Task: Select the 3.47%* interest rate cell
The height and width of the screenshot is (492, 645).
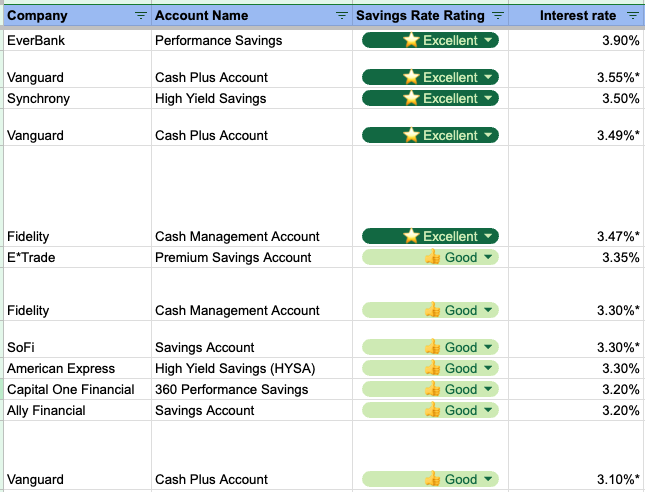Action: tap(577, 196)
